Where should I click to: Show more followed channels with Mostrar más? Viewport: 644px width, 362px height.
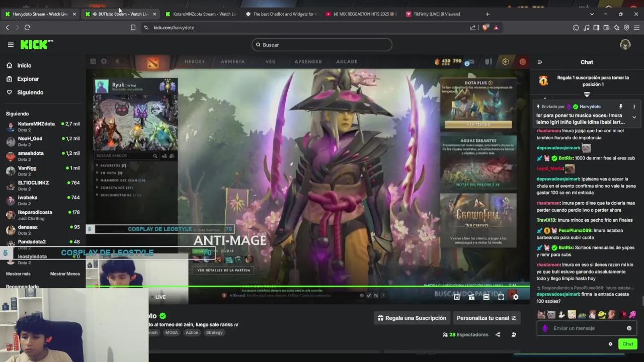(18, 274)
